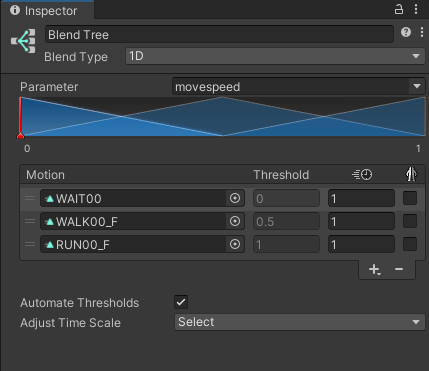This screenshot has width=429, height=371.
Task: Grab the WAIT00 row reorder handle
Action: click(x=30, y=198)
